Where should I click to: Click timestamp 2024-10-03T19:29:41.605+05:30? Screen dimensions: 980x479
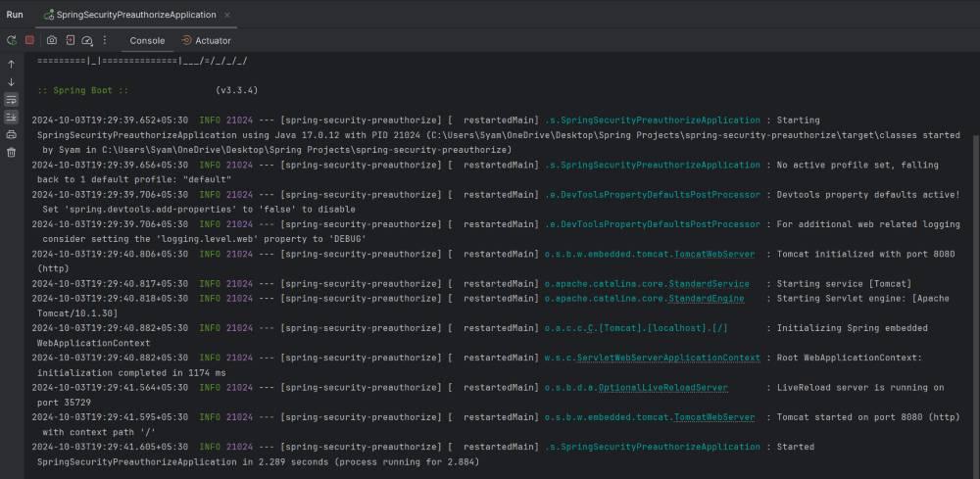(110, 447)
